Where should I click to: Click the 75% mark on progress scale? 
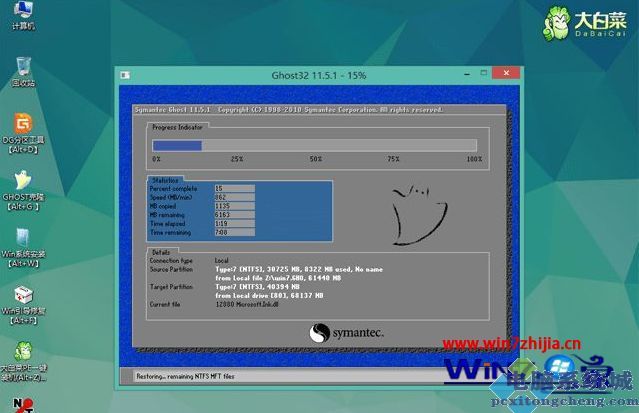(393, 159)
